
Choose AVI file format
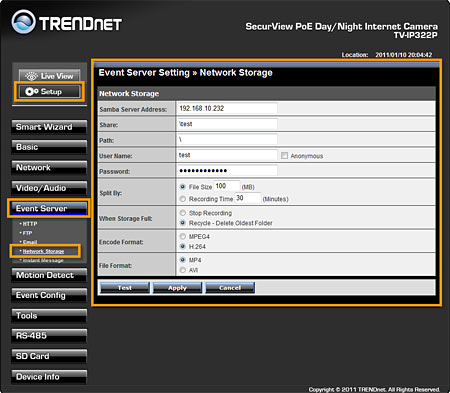tap(183, 270)
